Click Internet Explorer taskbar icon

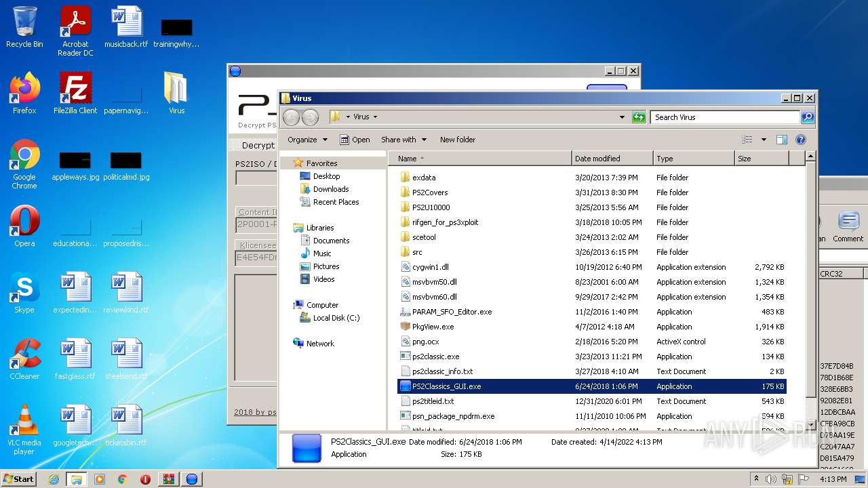pyautogui.click(x=54, y=479)
